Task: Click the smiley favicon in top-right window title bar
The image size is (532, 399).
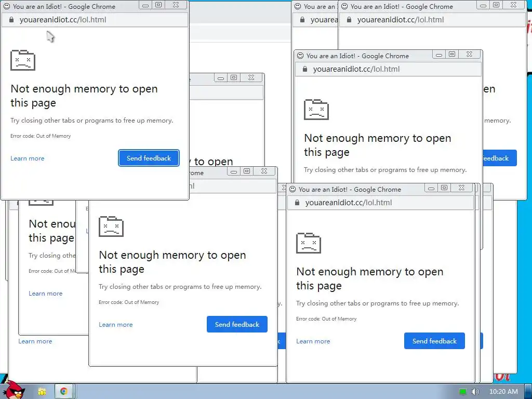Action: pyautogui.click(x=344, y=6)
